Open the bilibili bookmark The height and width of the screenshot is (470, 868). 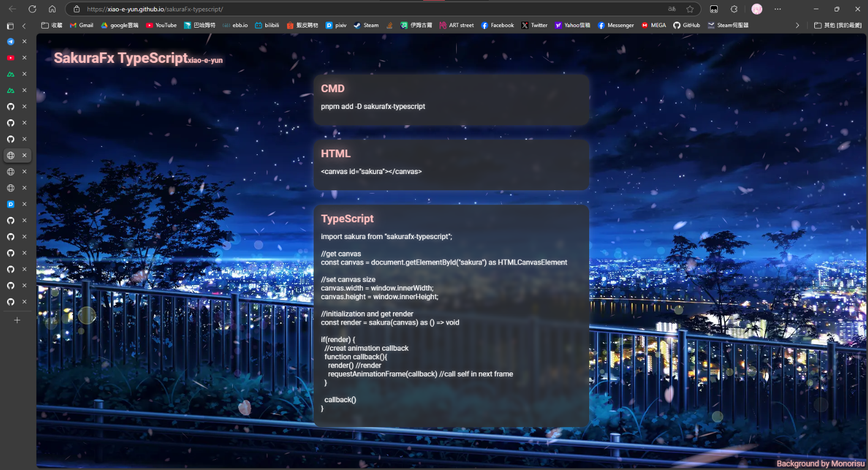[x=267, y=25]
